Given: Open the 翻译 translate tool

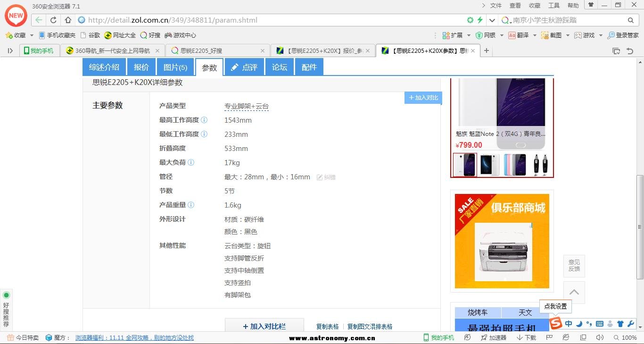Looking at the screenshot, I should (x=518, y=35).
